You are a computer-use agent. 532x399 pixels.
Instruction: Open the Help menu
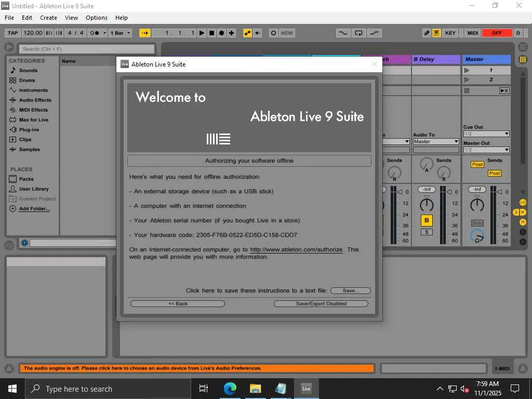pos(121,18)
